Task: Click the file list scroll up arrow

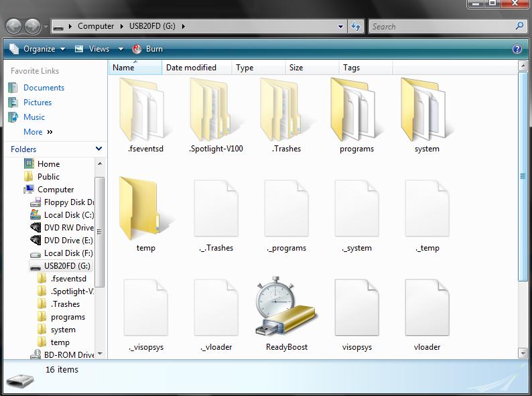Action: [x=523, y=66]
